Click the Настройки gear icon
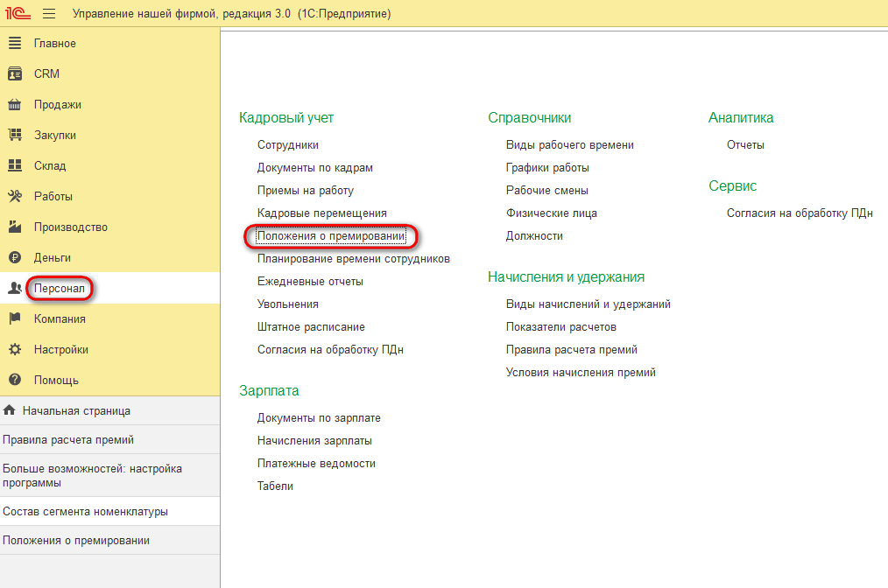 (x=15, y=349)
